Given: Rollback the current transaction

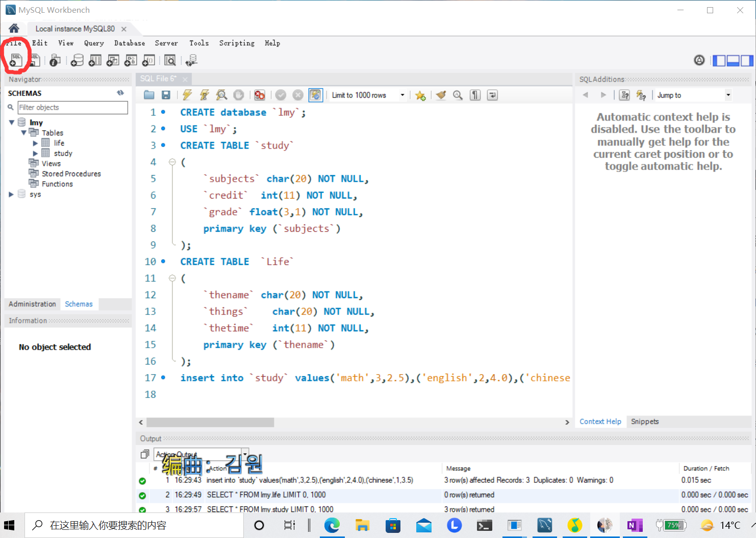Looking at the screenshot, I should 298,95.
